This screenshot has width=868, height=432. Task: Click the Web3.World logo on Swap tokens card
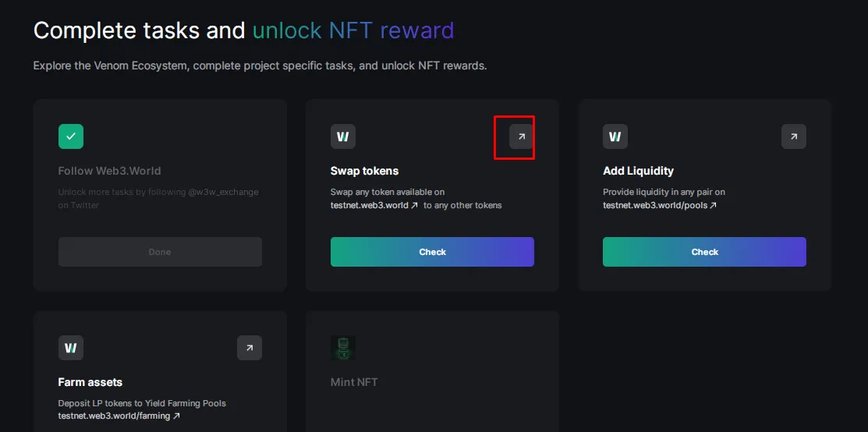pyautogui.click(x=343, y=136)
